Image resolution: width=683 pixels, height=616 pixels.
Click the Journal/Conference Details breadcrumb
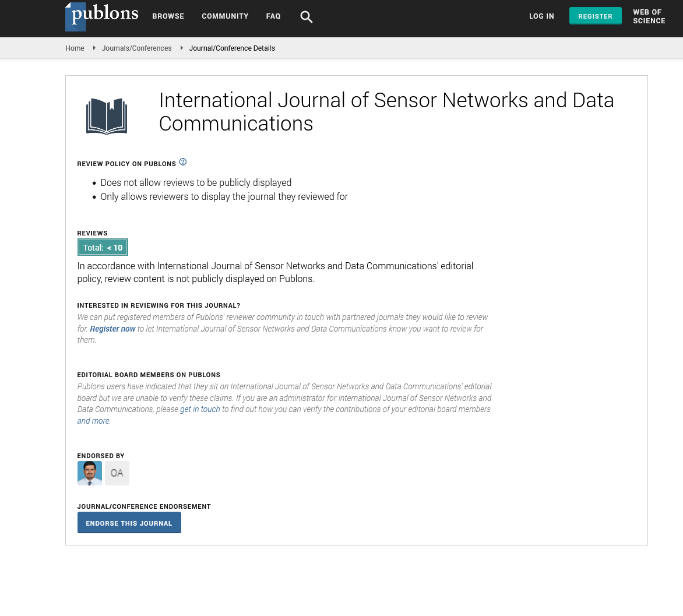(x=232, y=48)
